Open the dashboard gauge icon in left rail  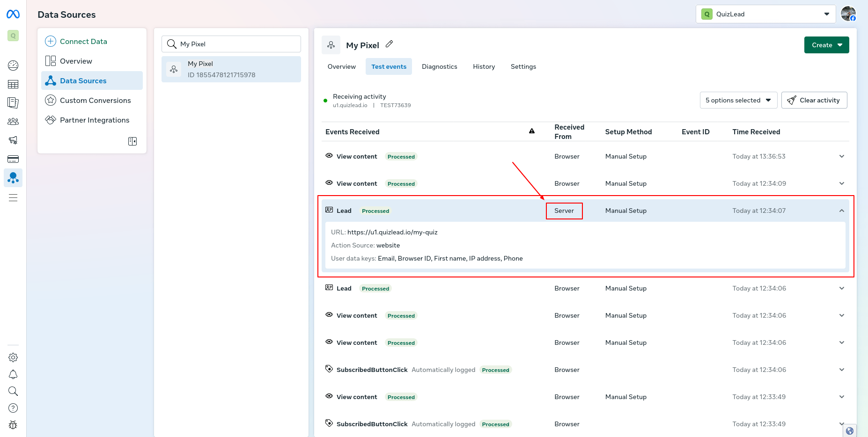(x=13, y=66)
